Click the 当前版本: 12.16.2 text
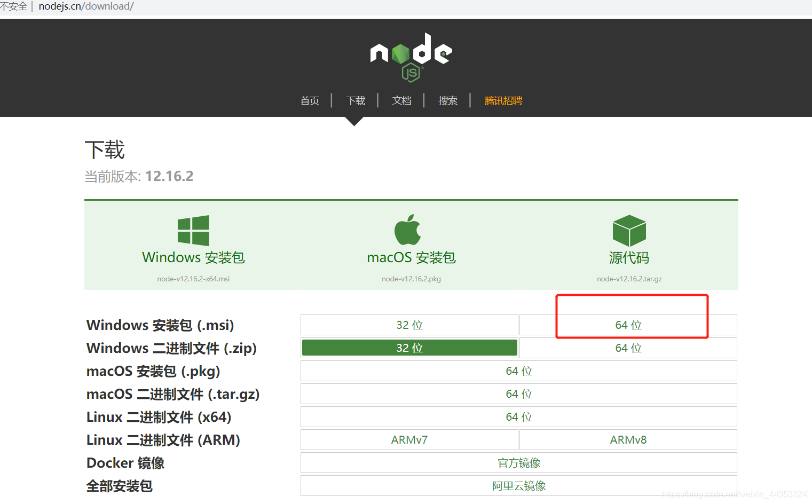812x504 pixels. point(139,176)
